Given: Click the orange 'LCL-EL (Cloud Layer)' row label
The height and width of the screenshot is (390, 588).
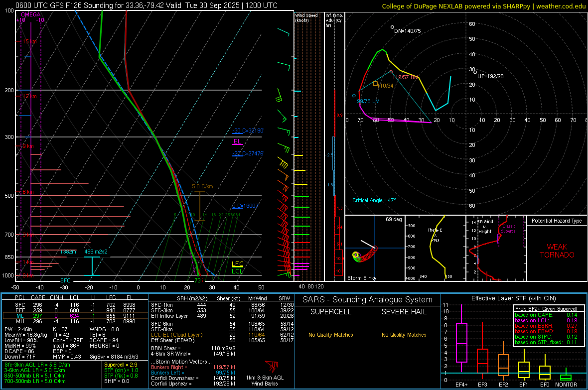Looking at the screenshot, I should point(176,335).
